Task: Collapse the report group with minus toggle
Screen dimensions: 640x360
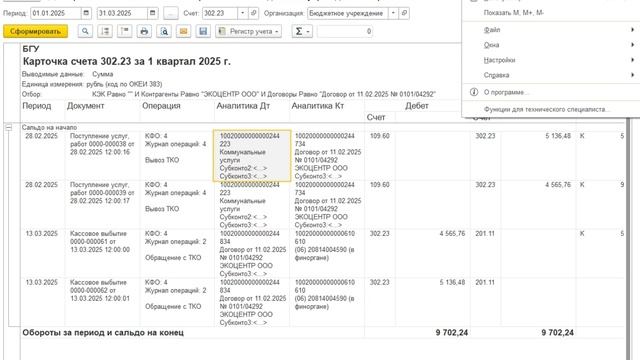Action: pyautogui.click(x=9, y=128)
